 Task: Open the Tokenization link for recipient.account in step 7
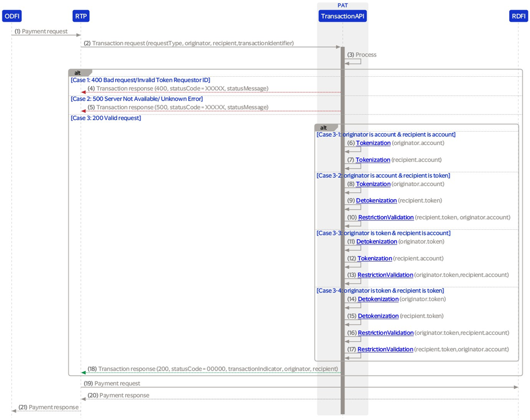tap(373, 160)
